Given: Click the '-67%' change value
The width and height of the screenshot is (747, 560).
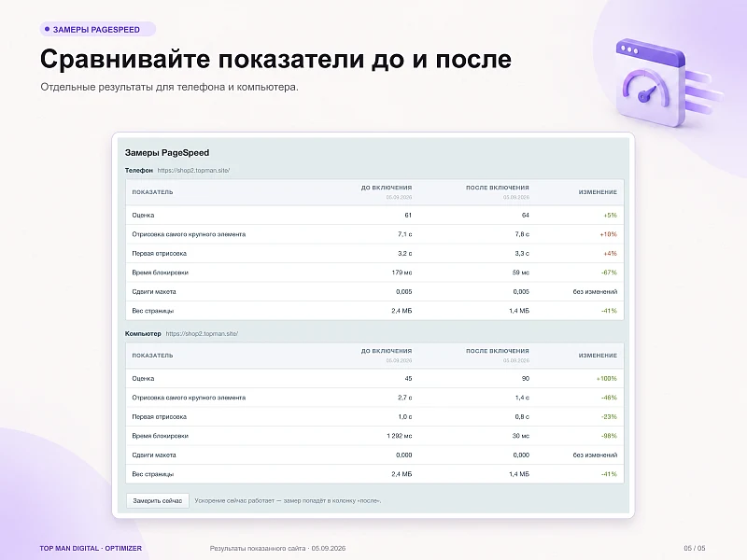Looking at the screenshot, I should (610, 273).
